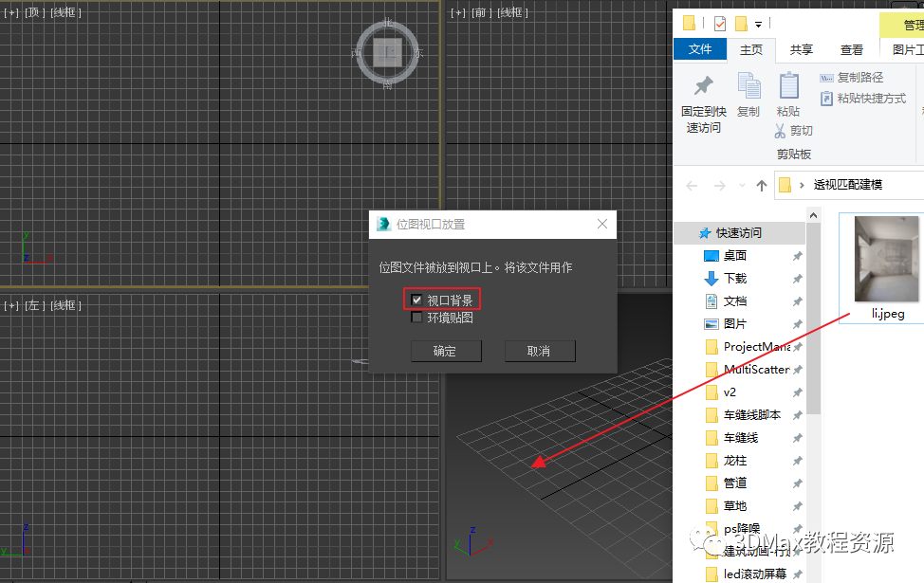This screenshot has height=583, width=924.
Task: Select 快速访问 in the navigation pane
Action: [x=739, y=232]
